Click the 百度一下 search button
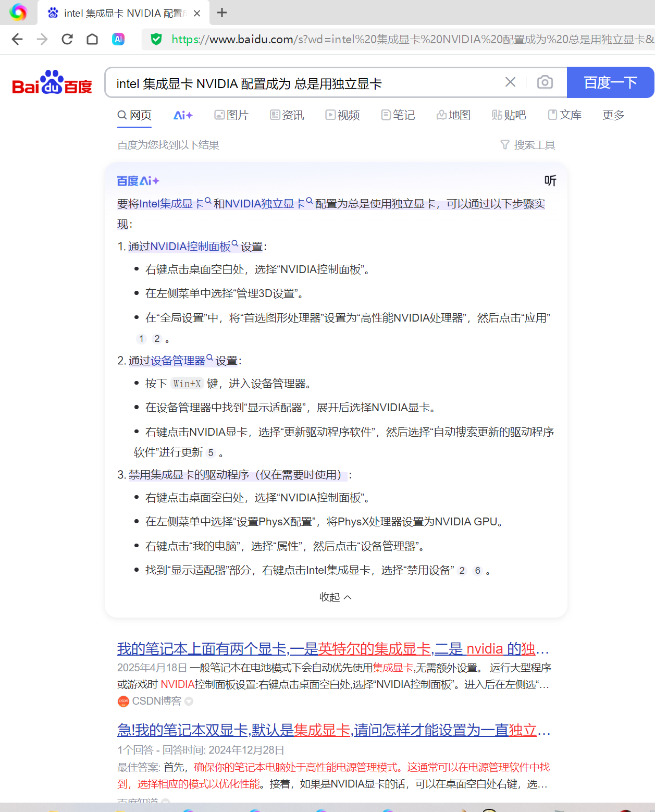Viewport: 655px width, 812px height. [610, 82]
